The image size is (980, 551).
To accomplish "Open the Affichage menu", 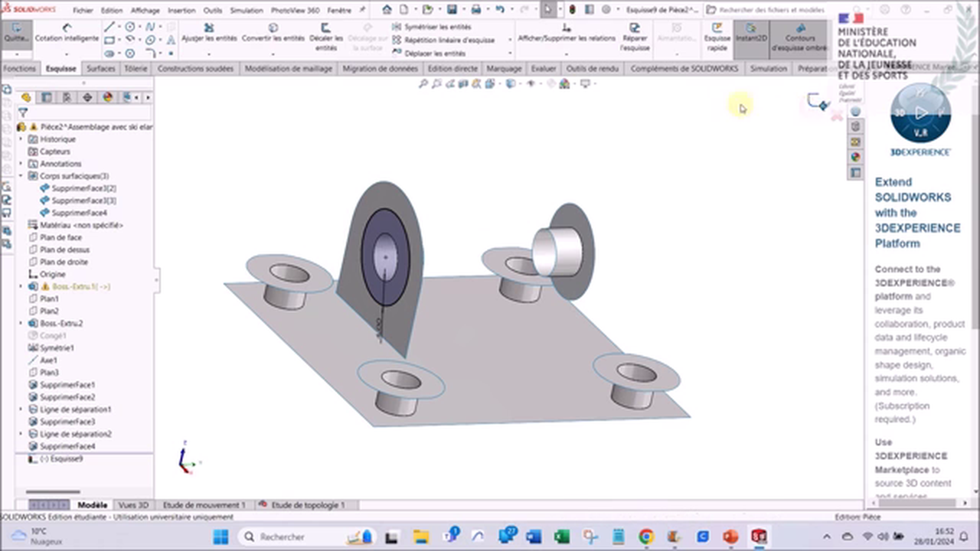I will (145, 10).
